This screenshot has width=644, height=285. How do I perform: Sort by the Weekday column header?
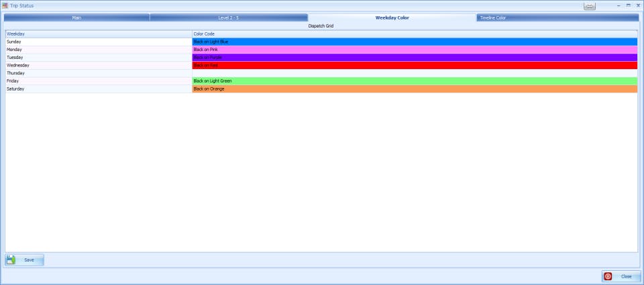[x=99, y=34]
